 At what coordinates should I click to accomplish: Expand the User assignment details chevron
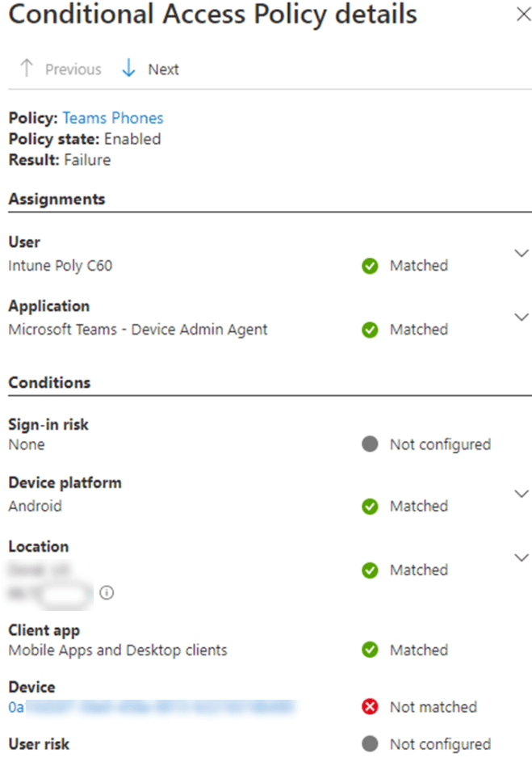pyautogui.click(x=522, y=253)
